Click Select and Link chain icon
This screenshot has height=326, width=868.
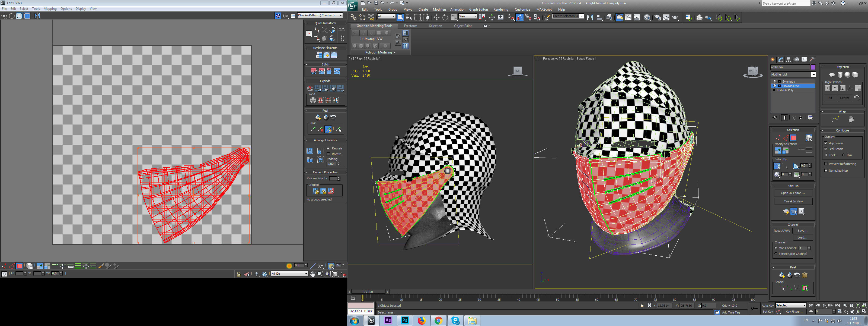click(353, 17)
